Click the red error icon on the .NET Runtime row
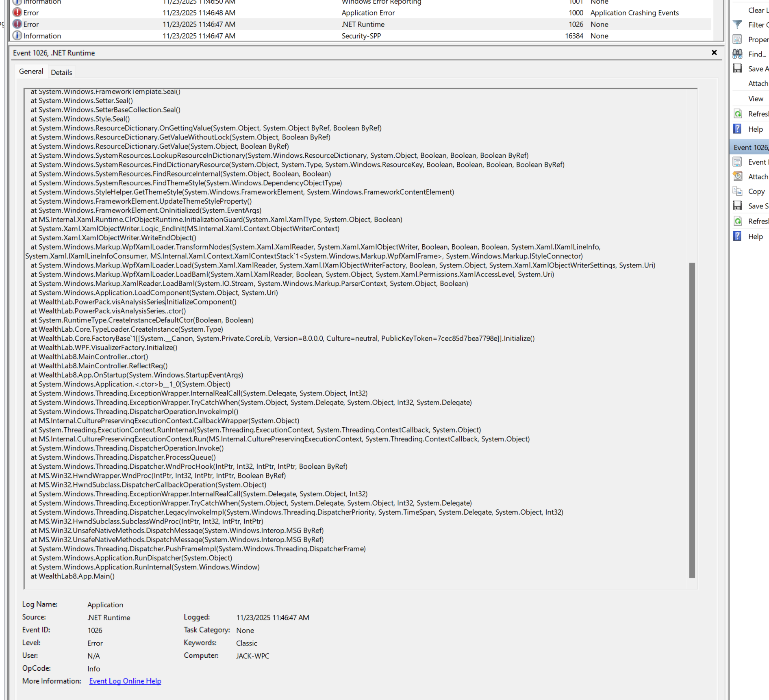The height and width of the screenshot is (700, 769). pyautogui.click(x=17, y=24)
